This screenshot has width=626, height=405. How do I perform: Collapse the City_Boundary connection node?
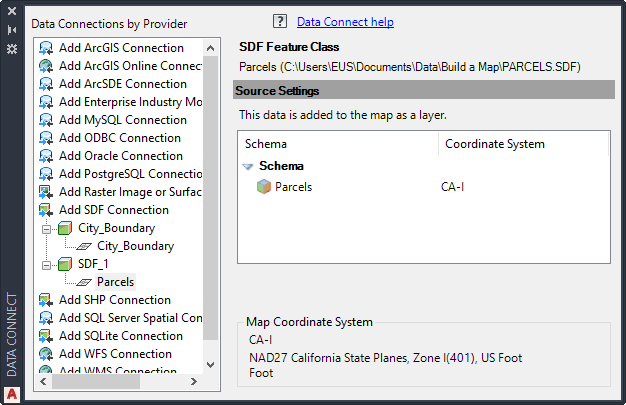click(46, 228)
